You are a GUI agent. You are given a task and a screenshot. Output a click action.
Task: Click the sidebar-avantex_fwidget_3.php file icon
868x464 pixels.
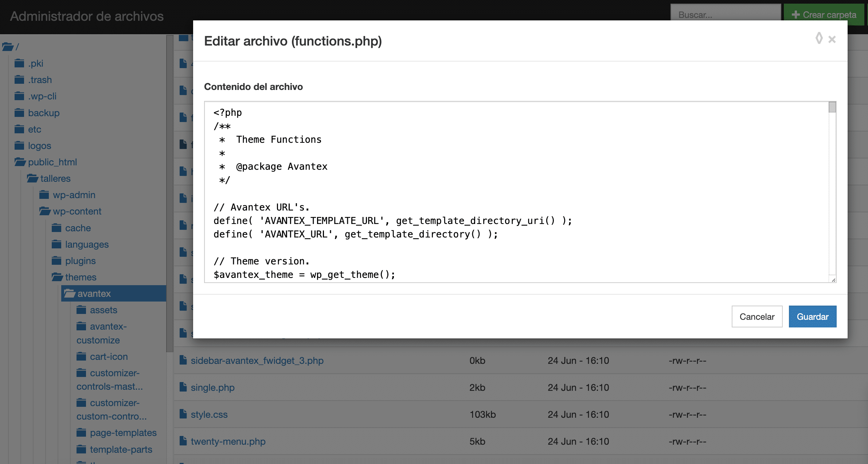[183, 361]
